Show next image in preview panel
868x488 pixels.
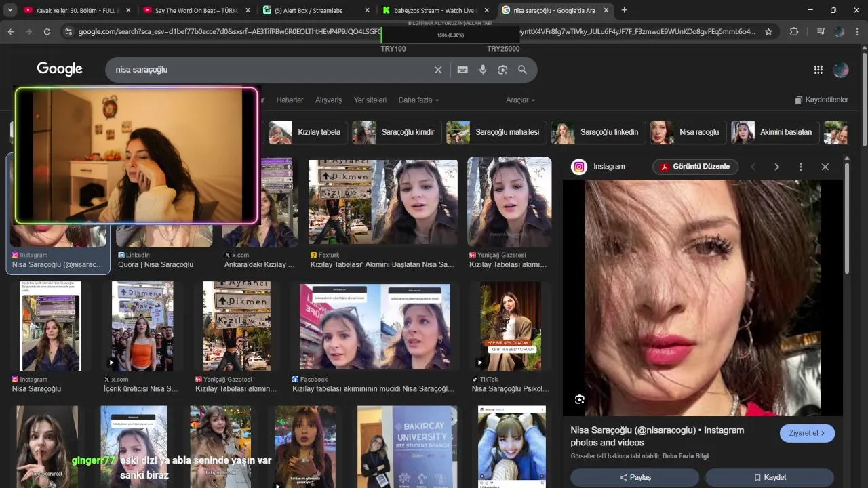pyautogui.click(x=776, y=167)
